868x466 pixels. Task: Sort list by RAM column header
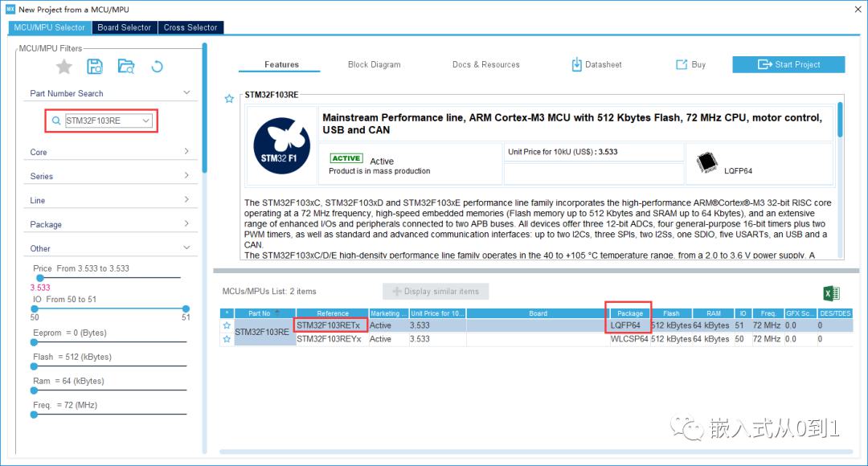(714, 313)
